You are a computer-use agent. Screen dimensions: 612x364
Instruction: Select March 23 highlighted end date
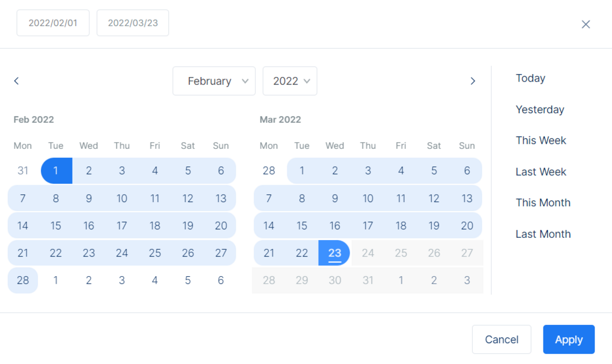tap(334, 253)
